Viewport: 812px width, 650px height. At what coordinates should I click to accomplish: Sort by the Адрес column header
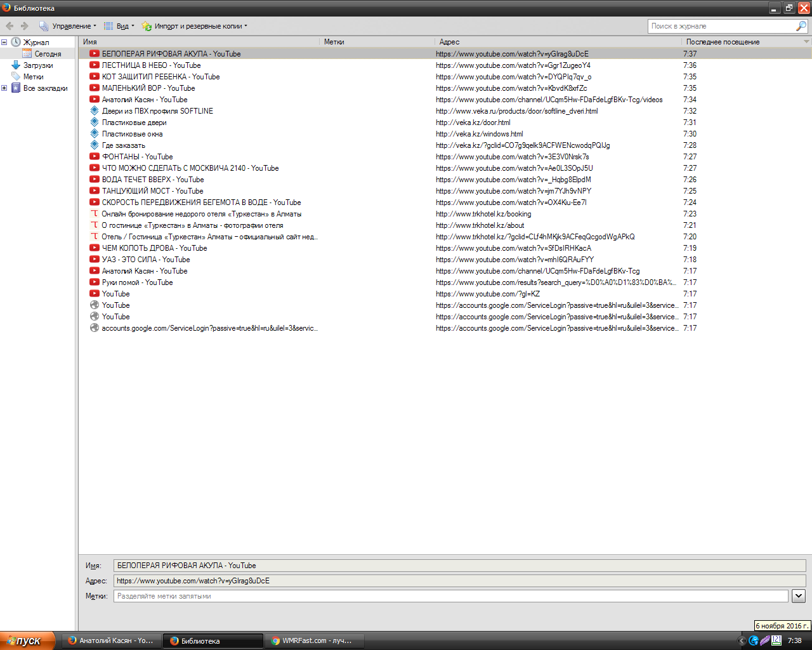click(559, 42)
